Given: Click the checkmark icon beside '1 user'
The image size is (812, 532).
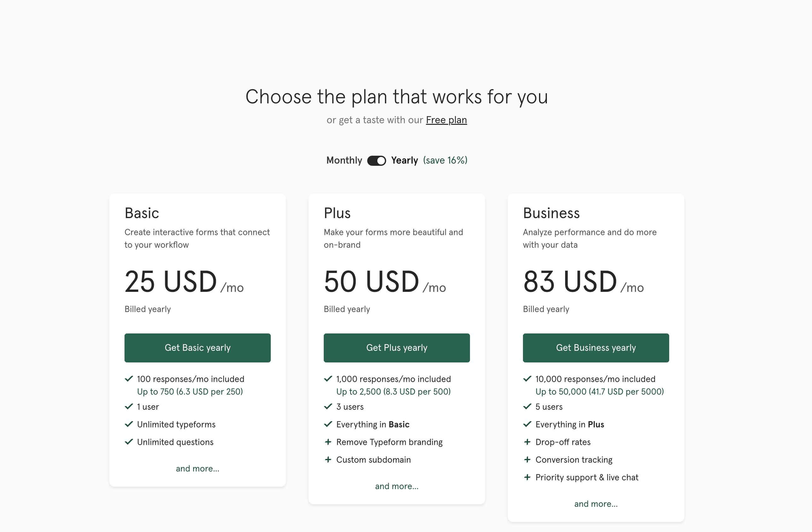Looking at the screenshot, I should tap(129, 407).
